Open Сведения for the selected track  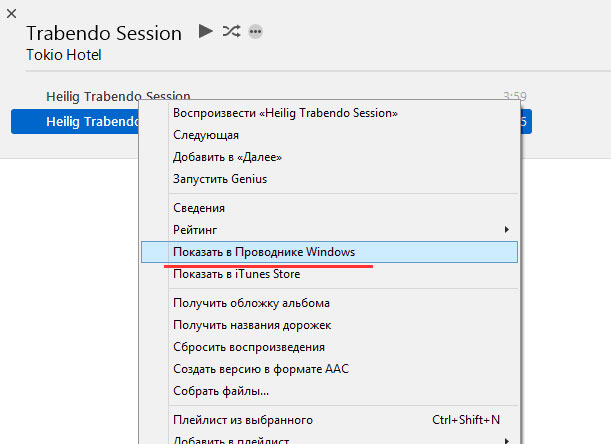click(199, 208)
